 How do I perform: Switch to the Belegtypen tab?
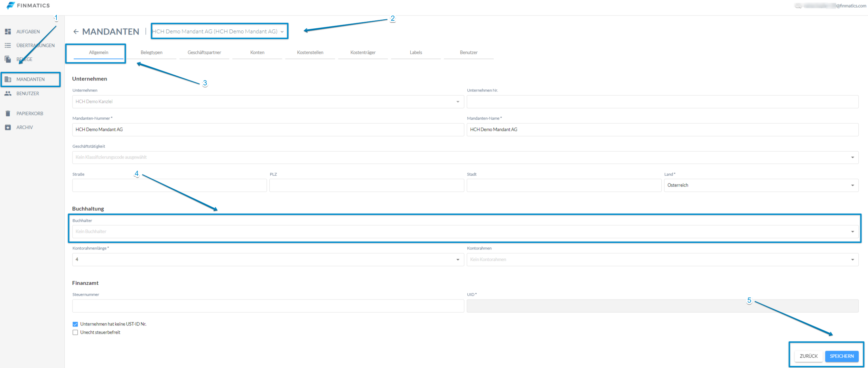click(x=151, y=53)
